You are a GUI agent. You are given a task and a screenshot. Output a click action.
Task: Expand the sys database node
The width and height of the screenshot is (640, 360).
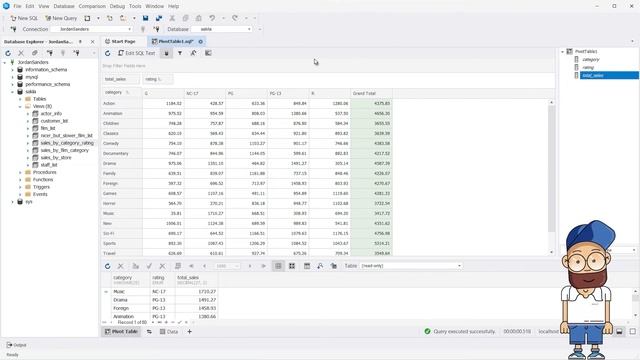click(12, 202)
